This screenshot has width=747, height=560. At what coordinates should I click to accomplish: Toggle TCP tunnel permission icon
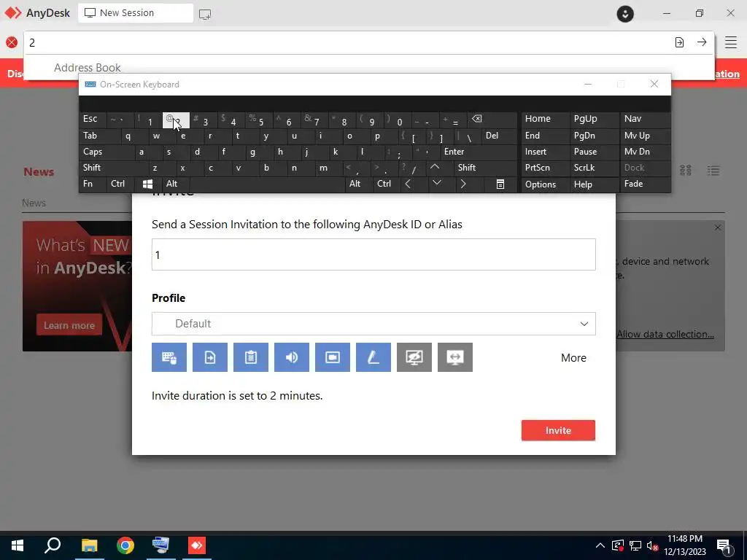455,357
